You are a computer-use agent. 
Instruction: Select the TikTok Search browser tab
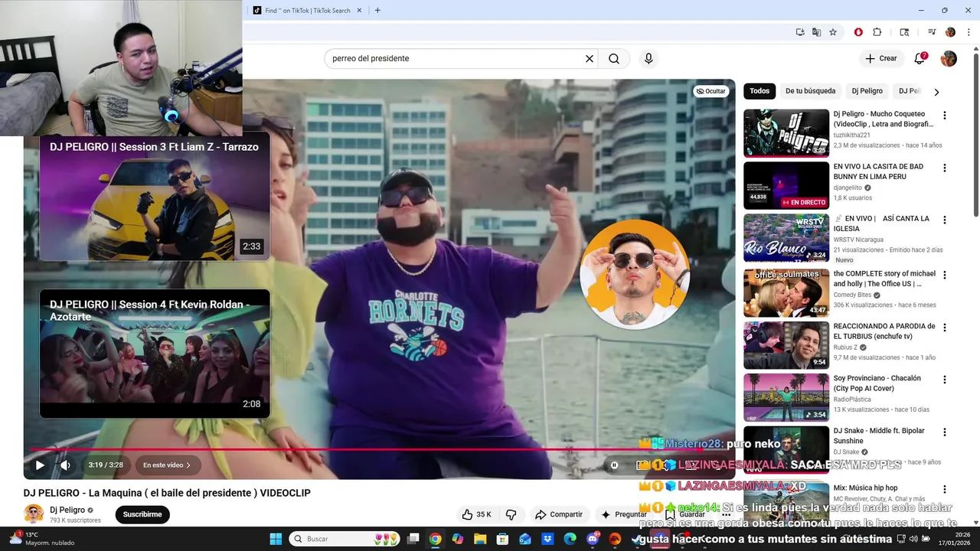click(x=307, y=10)
